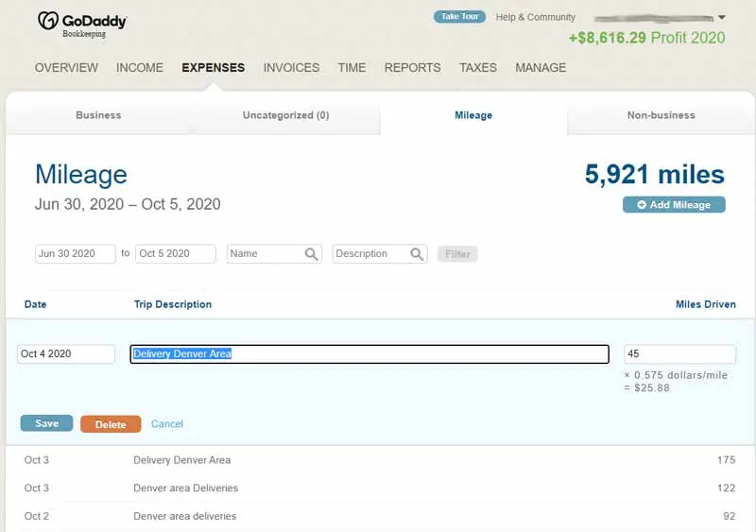Save the edited mileage entry

click(x=46, y=424)
